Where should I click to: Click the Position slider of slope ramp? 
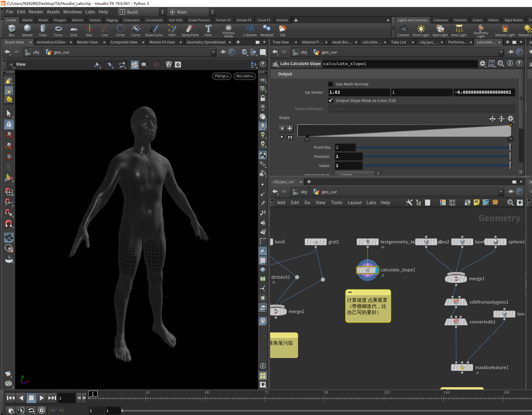pos(436,157)
